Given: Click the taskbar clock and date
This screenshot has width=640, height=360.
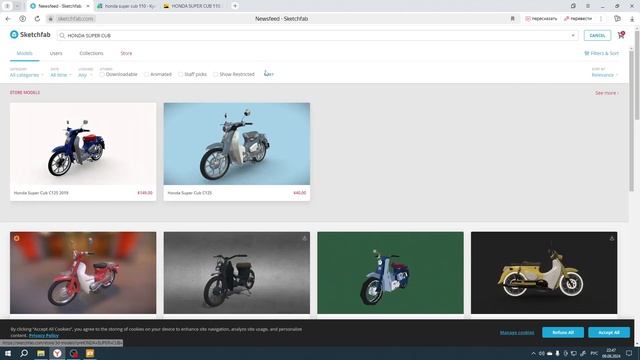Looking at the screenshot, I should [611, 353].
